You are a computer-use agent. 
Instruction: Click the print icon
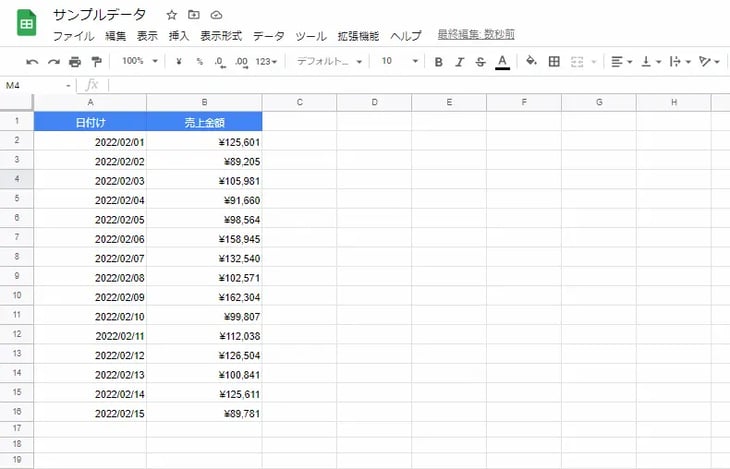tap(75, 62)
